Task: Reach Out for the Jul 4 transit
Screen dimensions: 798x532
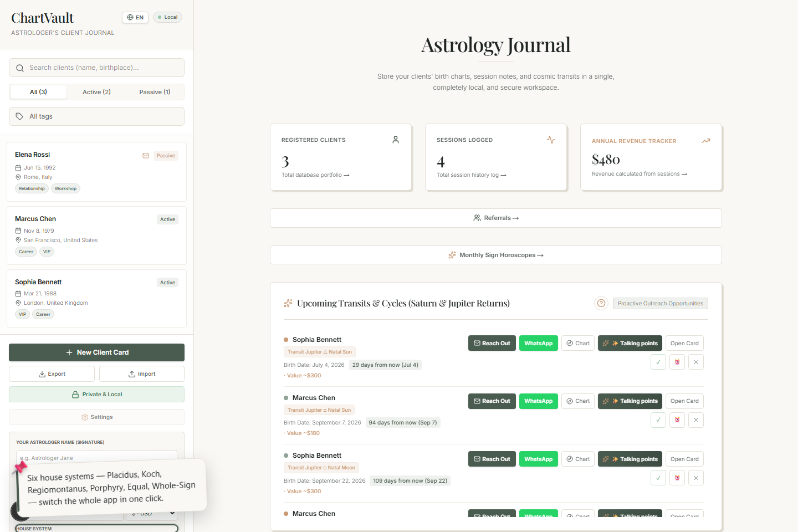Action: pos(492,343)
